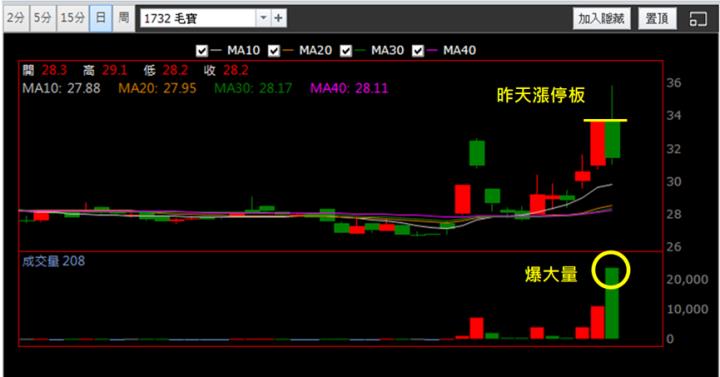Image resolution: width=720 pixels, height=377 pixels.
Task: Switch to the 5分 interval tab
Action: [43, 18]
